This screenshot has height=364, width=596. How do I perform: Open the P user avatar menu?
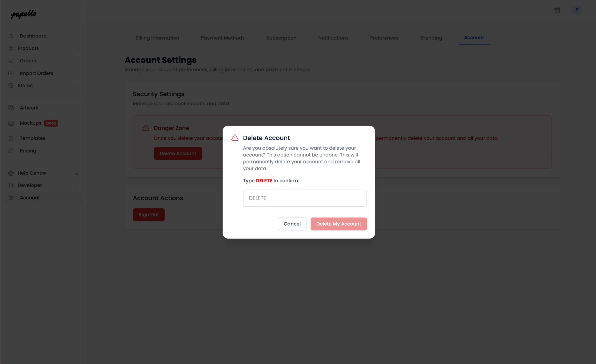click(577, 10)
